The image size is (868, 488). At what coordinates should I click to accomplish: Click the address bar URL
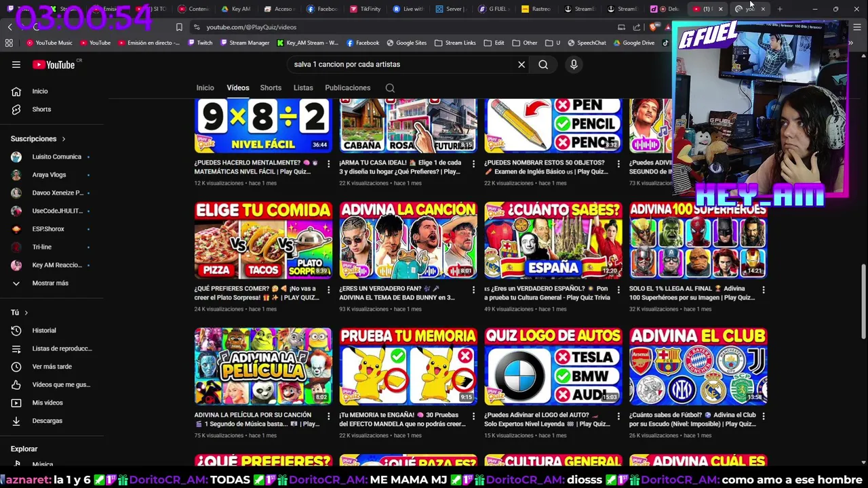click(252, 27)
